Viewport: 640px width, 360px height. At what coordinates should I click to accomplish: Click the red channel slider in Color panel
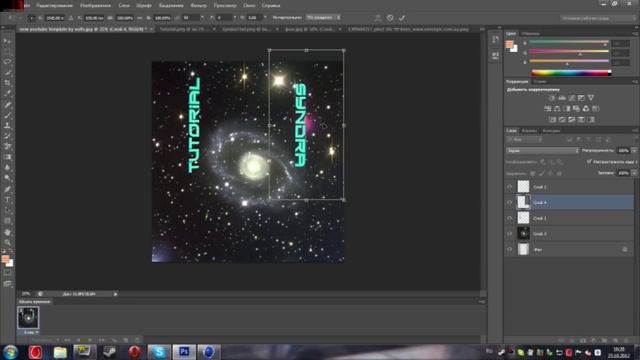tap(569, 42)
